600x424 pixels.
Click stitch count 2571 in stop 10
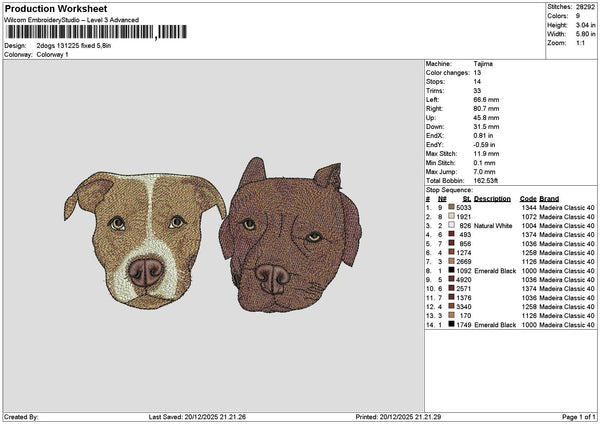click(x=463, y=289)
